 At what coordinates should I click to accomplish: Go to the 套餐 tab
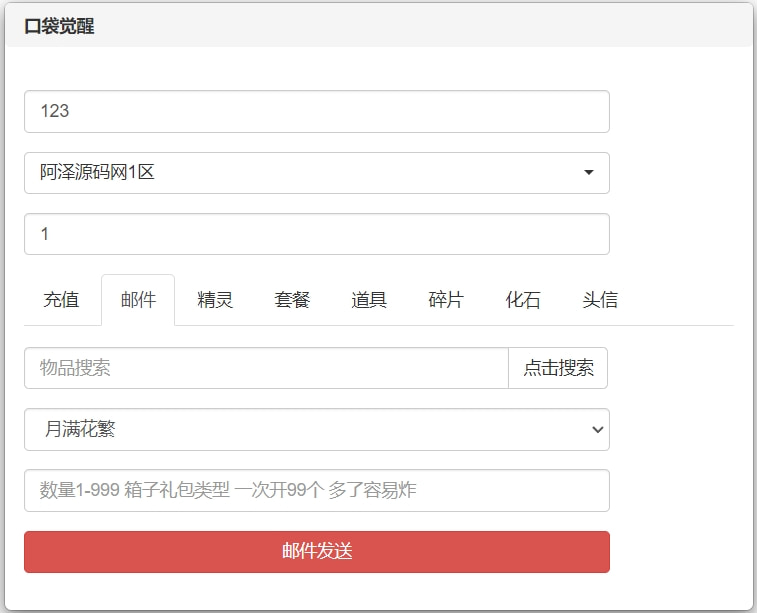pos(292,300)
